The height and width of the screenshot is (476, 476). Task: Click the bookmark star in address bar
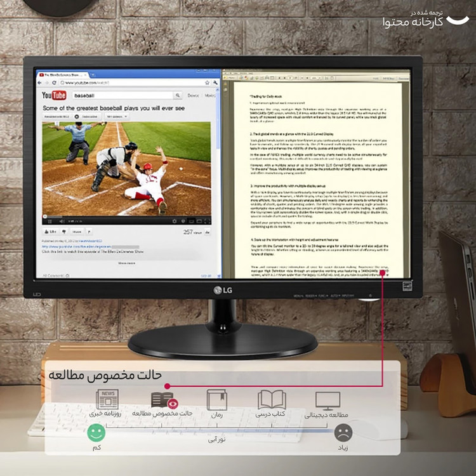(x=207, y=83)
